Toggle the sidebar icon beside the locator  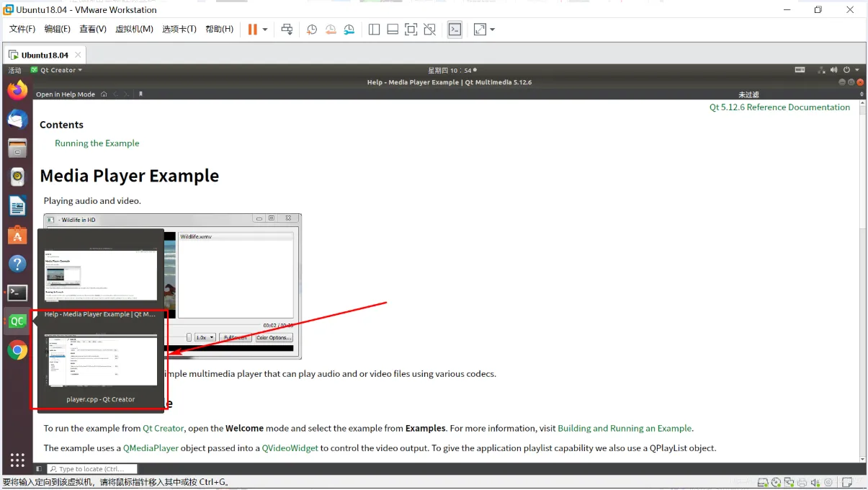pyautogui.click(x=39, y=469)
